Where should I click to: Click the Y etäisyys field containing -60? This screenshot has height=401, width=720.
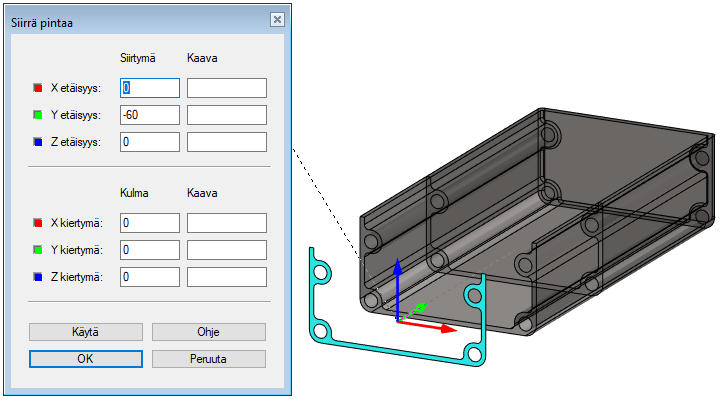tap(149, 116)
